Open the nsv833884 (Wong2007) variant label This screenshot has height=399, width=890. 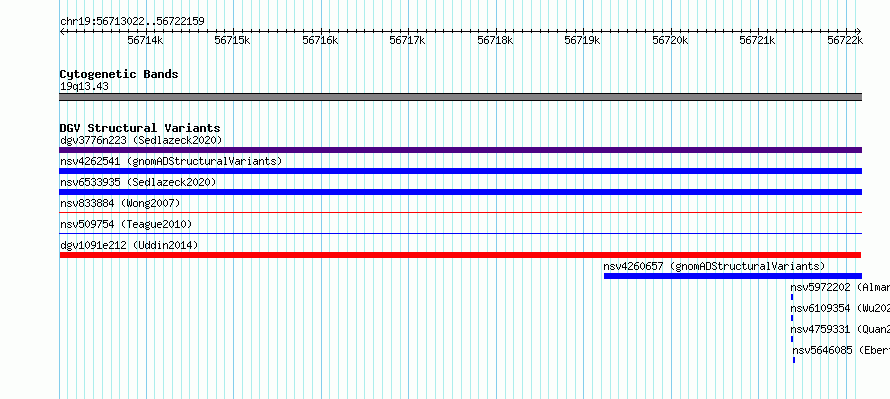(120, 203)
